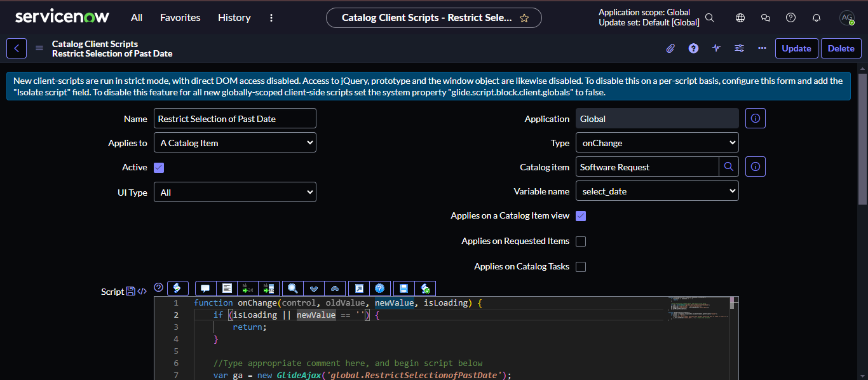Uncheck the Active checkbox
The height and width of the screenshot is (380, 868).
(x=159, y=168)
